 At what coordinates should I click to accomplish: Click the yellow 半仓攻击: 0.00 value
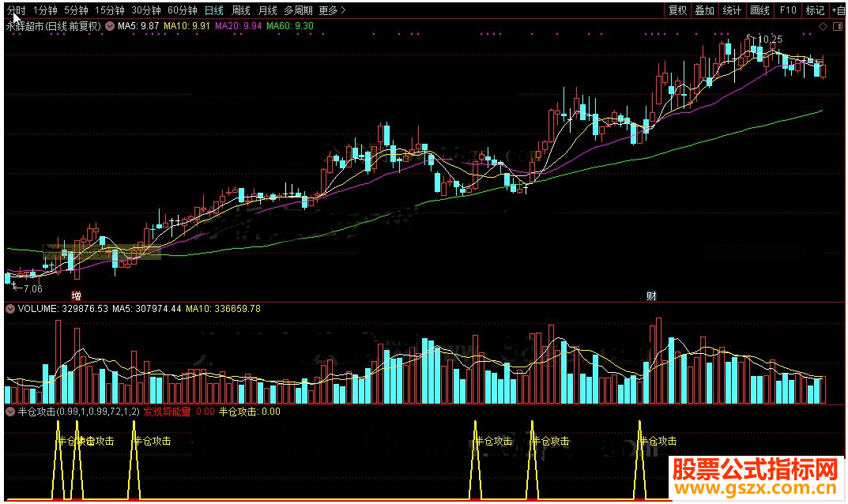(250, 412)
